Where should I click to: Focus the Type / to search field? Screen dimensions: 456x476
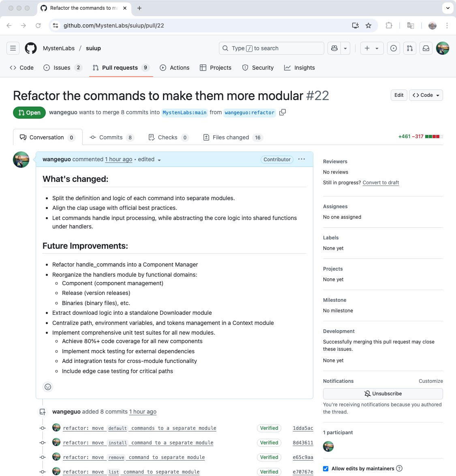click(271, 48)
